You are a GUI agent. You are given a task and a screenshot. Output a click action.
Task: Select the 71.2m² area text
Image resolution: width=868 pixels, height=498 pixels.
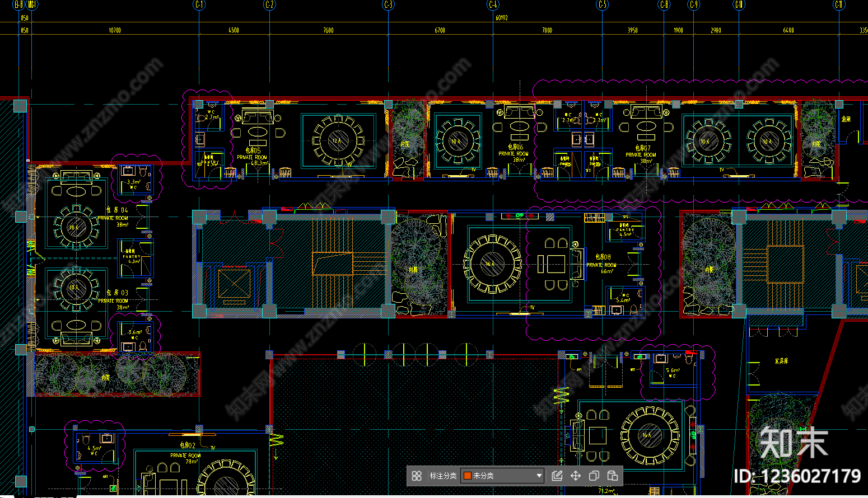click(x=606, y=491)
